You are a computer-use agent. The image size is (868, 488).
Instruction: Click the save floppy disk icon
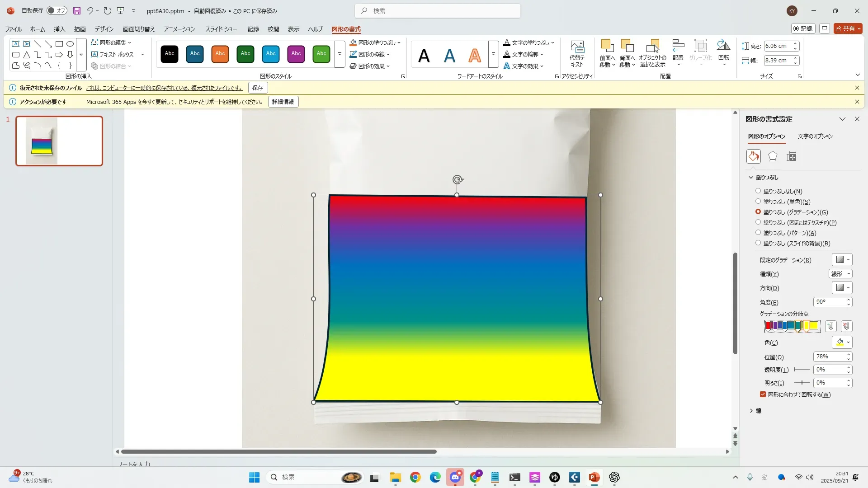(x=77, y=11)
